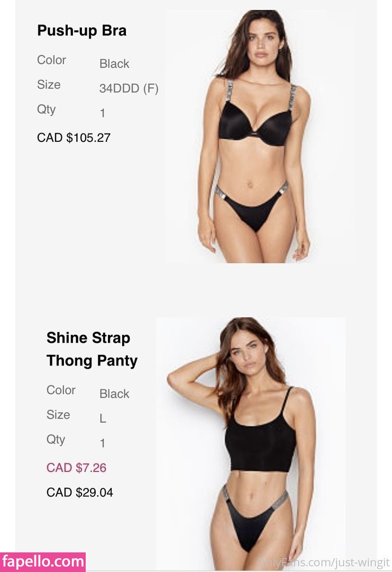
Task: Click the OnlyFans.com/just-wingit watermark text
Action: (323, 563)
